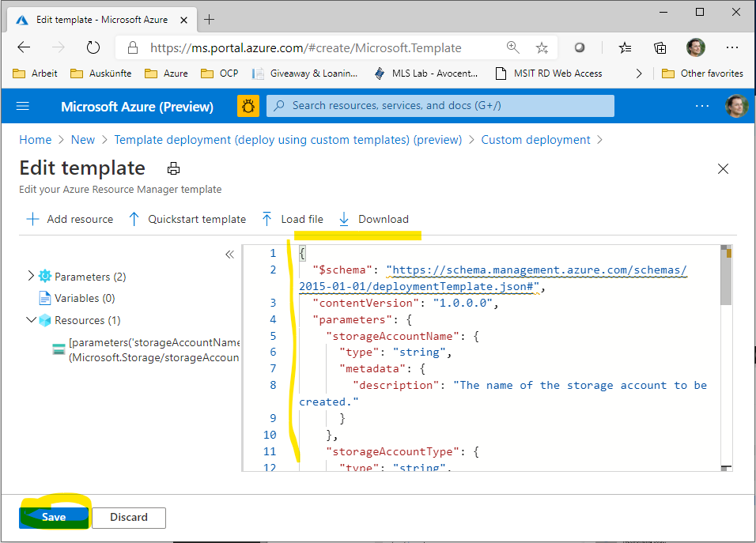The image size is (756, 543).
Task: Select the Variables (0) tree item
Action: pos(77,298)
